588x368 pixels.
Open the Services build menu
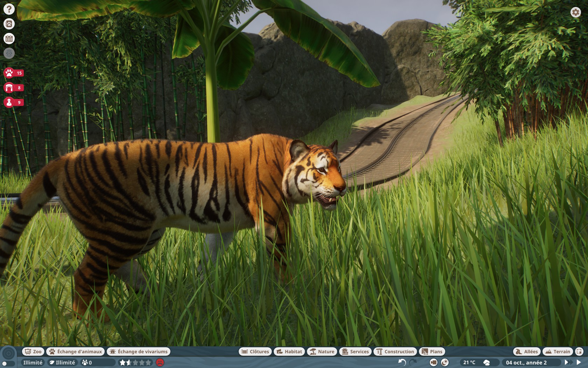(355, 352)
